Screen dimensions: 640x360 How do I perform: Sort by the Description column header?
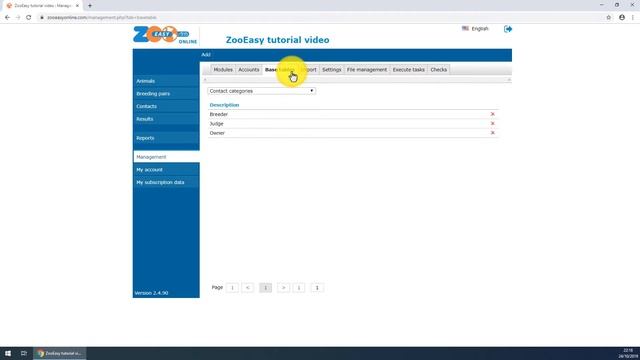click(x=224, y=105)
